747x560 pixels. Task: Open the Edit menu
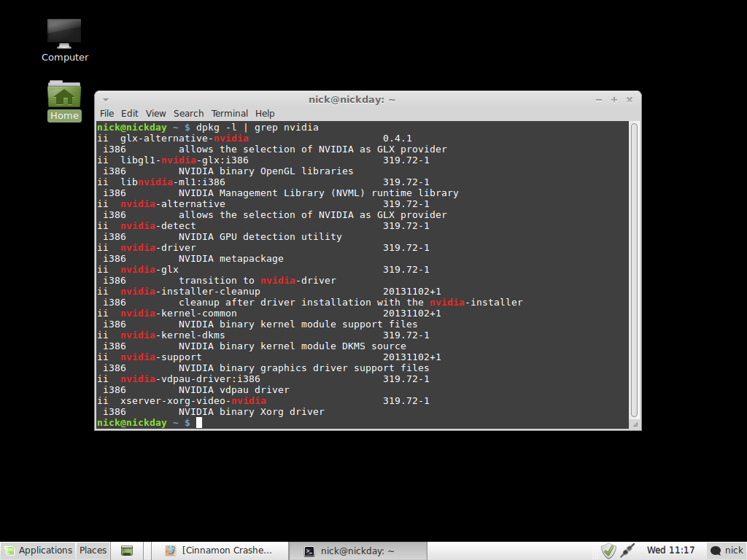130,113
